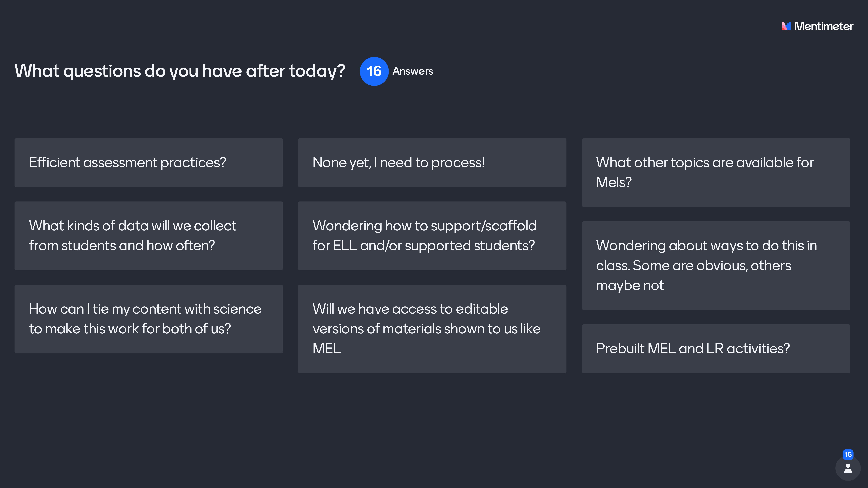The width and height of the screenshot is (868, 488).
Task: Click the blue 15 participant count badge
Action: coord(848,454)
